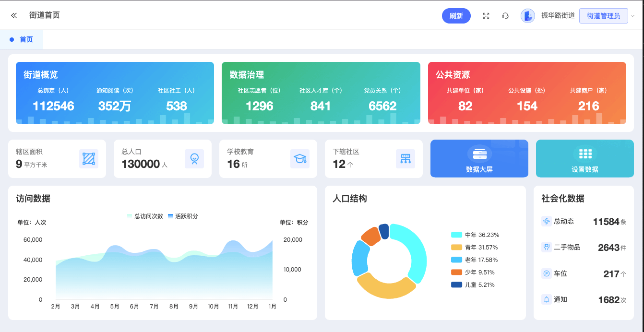This screenshot has height=332, width=644.
Task: Collapse the sidebar with double-chevron icon
Action: (14, 15)
